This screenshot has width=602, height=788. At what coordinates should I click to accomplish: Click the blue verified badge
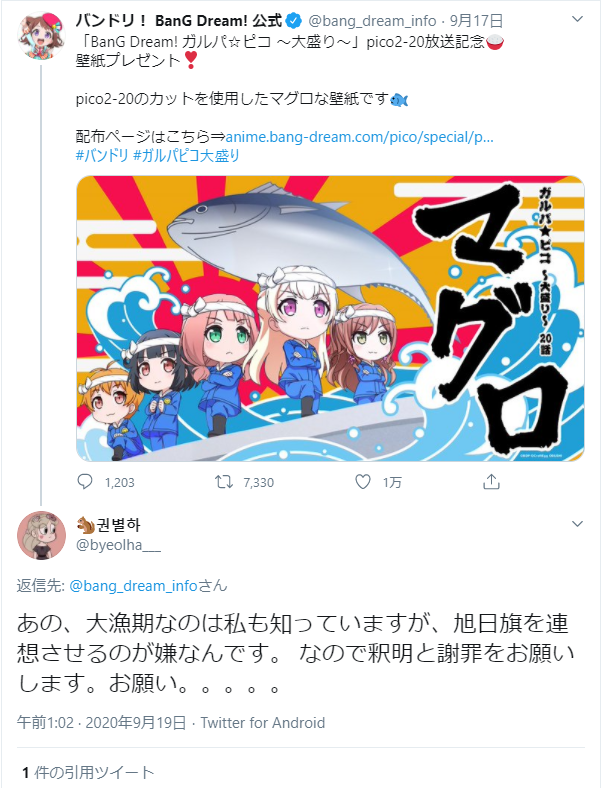(293, 21)
